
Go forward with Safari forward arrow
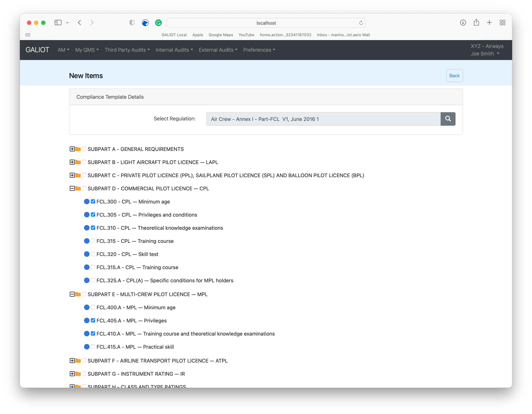point(92,23)
